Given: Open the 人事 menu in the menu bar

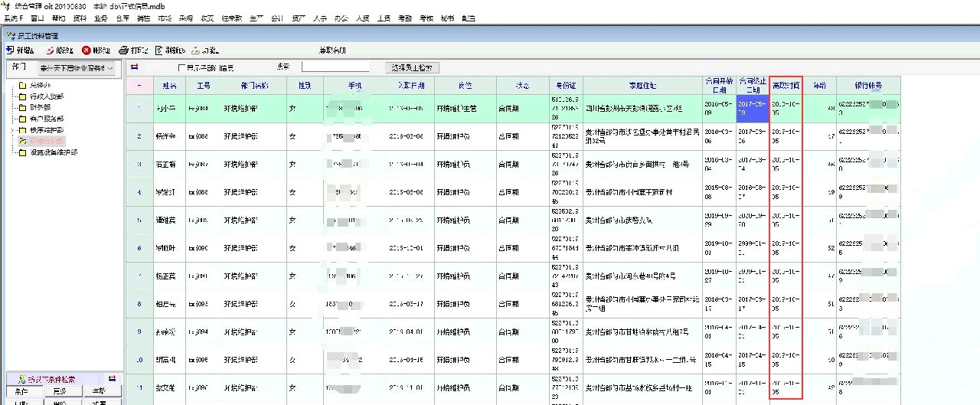Looking at the screenshot, I should 320,18.
